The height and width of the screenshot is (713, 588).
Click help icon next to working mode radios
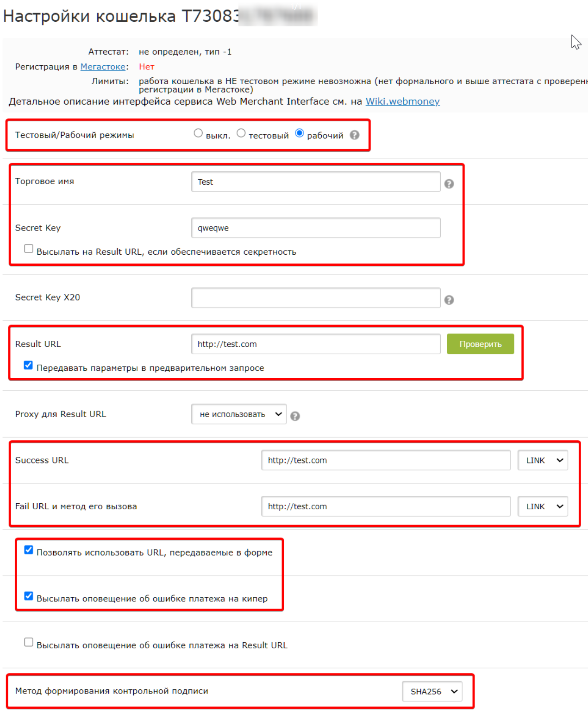pos(354,135)
